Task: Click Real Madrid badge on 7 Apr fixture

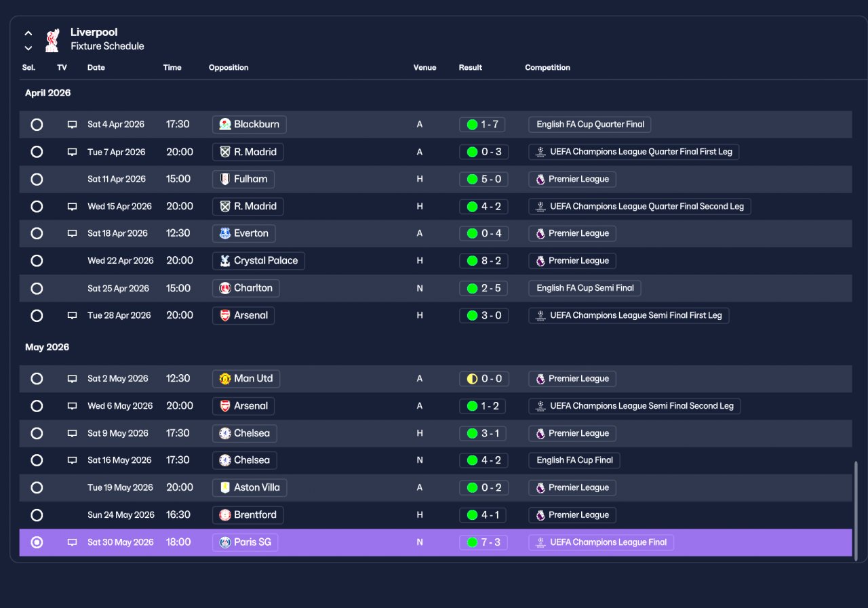Action: click(225, 152)
